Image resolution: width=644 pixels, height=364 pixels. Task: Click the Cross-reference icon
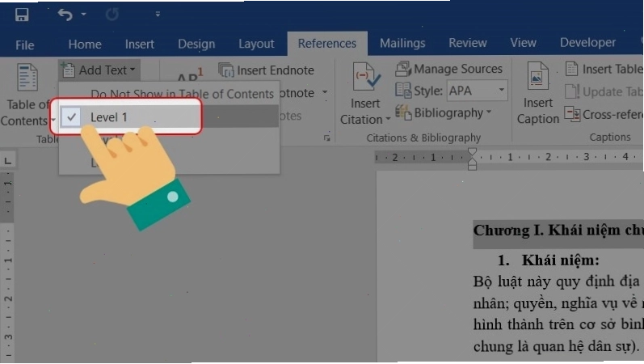572,114
